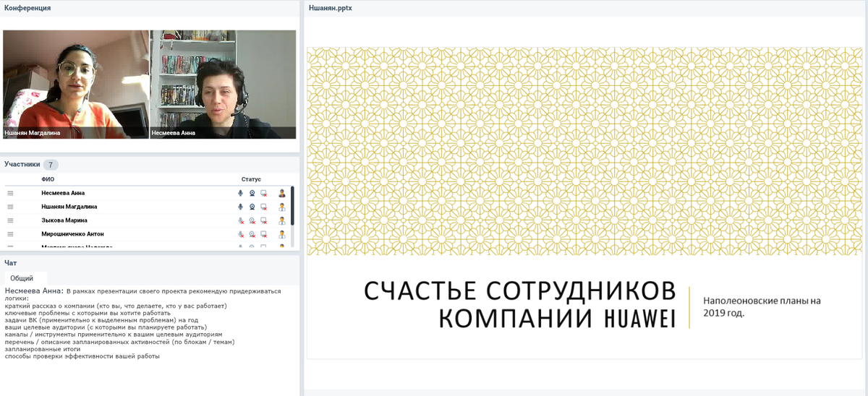This screenshot has width=868, height=396.
Task: Toggle microphone icon for Ншанян Магдалина
Action: tap(241, 207)
